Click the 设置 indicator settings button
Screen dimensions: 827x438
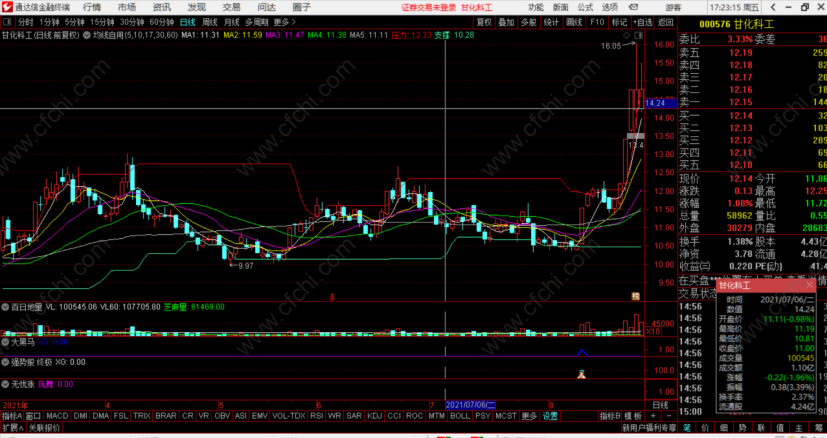(x=550, y=416)
